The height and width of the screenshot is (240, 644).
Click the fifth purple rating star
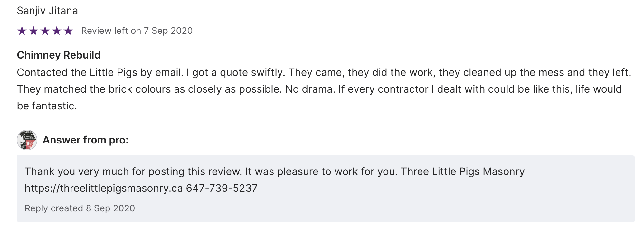pyautogui.click(x=68, y=31)
